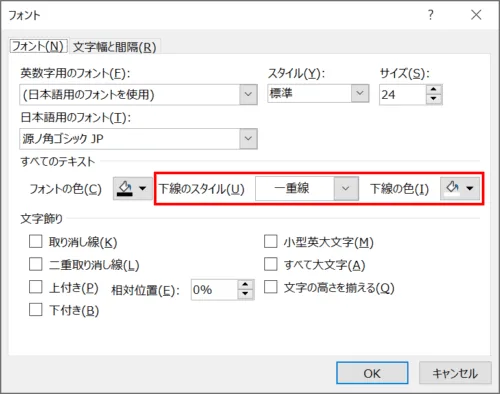
Task: Check the 文字の高さを揃える(Q) option
Action: click(270, 287)
